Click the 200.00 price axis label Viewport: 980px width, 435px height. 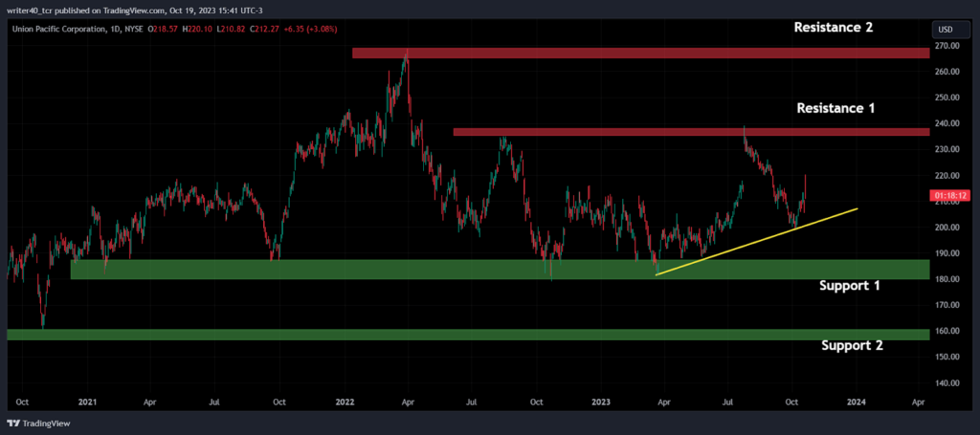948,228
